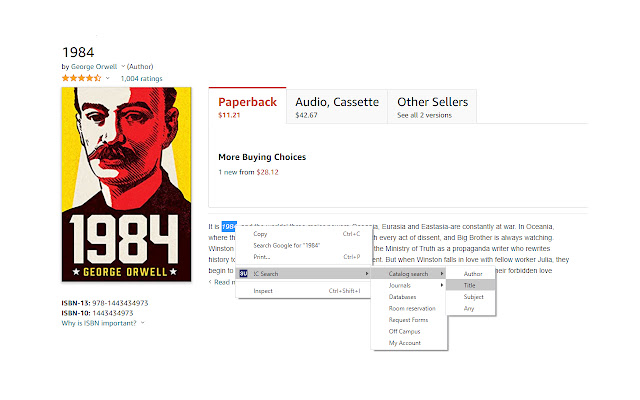Open the 1,004 ratings link
Image resolution: width=640 pixels, height=400 pixels.
(141, 78)
